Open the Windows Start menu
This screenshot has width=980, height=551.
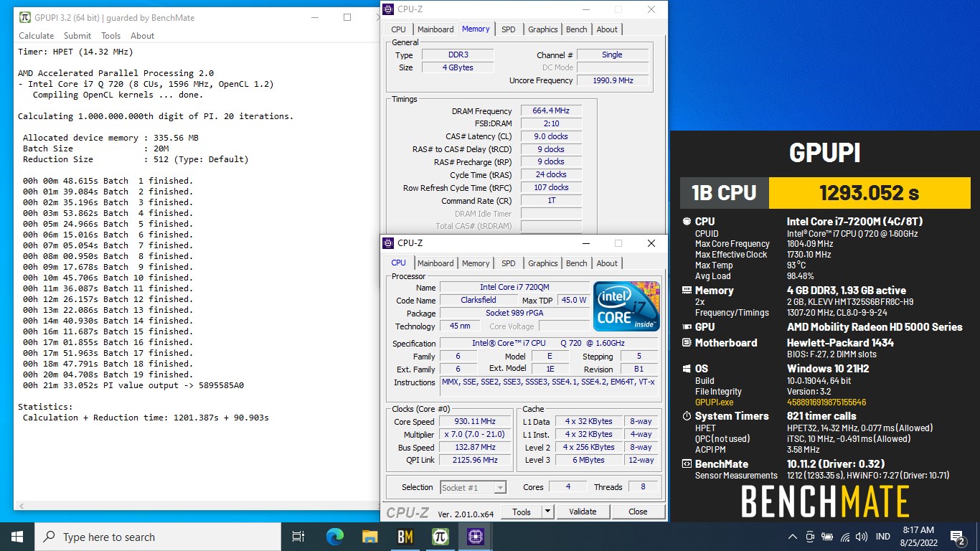pyautogui.click(x=17, y=537)
